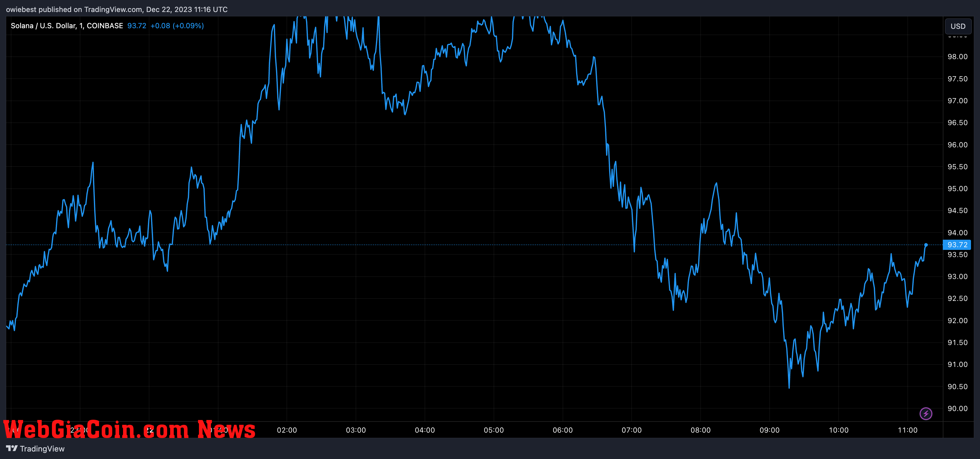Screen dimensions: 980x459
Task: Click the 94.50 price axis label
Action: tap(957, 211)
